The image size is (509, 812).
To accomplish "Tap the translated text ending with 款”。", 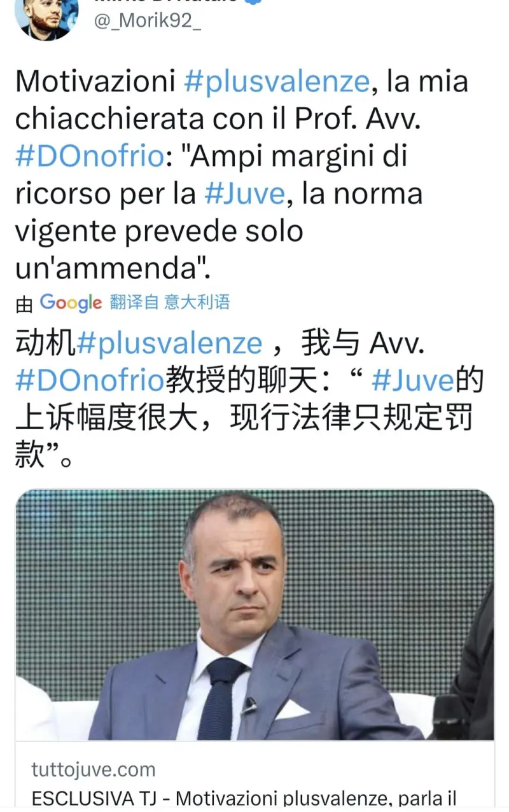I will click(x=43, y=456).
